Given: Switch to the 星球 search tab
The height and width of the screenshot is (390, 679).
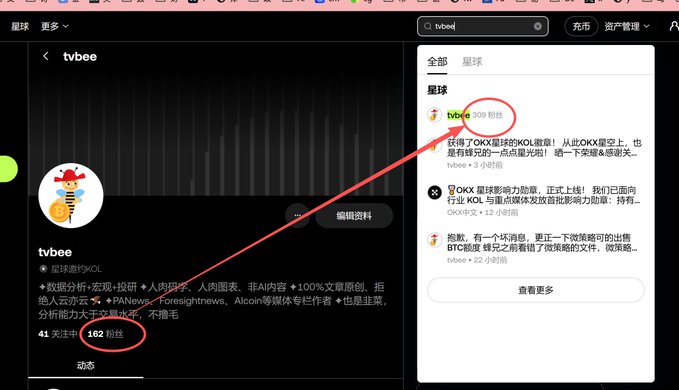Looking at the screenshot, I should point(472,62).
